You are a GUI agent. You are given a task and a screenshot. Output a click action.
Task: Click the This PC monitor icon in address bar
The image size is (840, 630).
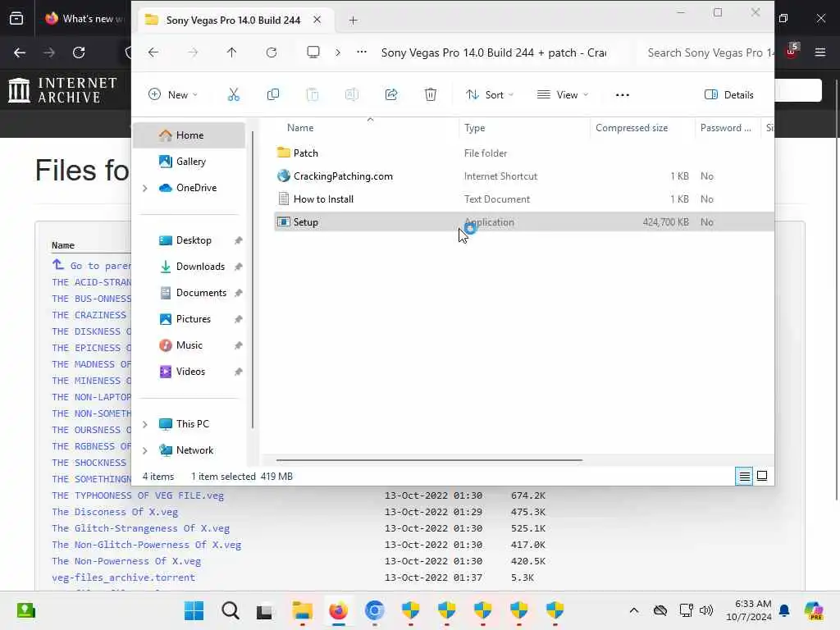click(x=313, y=52)
